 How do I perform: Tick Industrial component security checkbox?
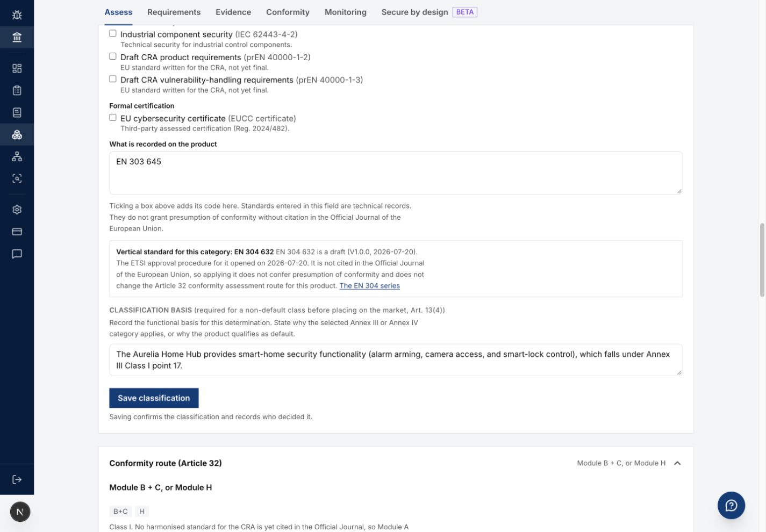pyautogui.click(x=113, y=33)
